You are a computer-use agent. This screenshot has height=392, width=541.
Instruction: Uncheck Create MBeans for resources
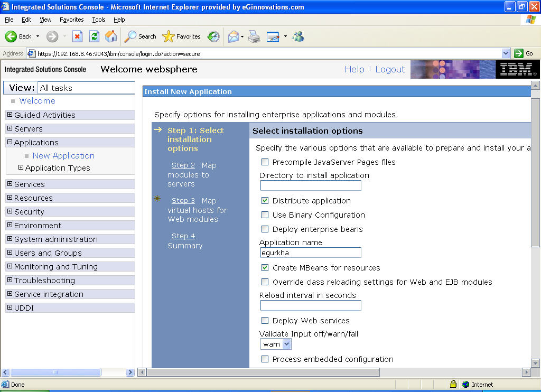(265, 267)
